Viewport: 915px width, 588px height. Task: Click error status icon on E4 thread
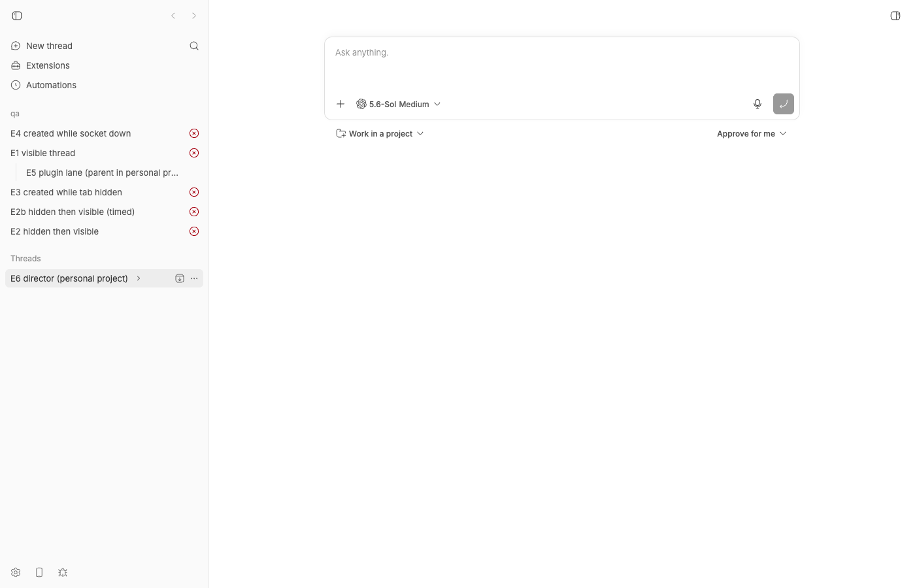(x=194, y=133)
